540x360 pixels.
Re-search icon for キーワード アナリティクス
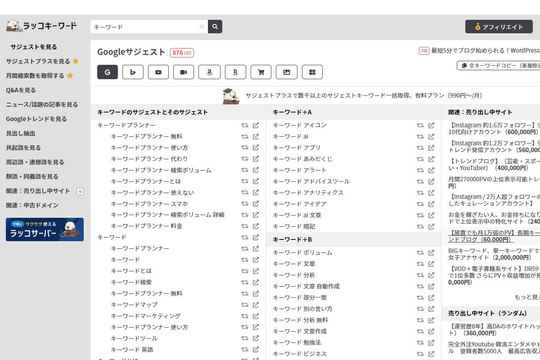(420, 193)
